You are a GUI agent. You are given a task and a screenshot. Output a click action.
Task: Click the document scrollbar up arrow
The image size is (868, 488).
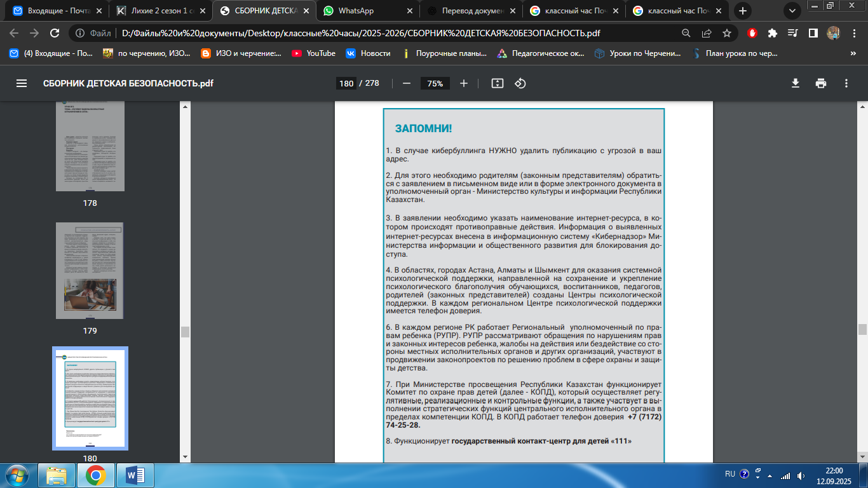[862, 106]
